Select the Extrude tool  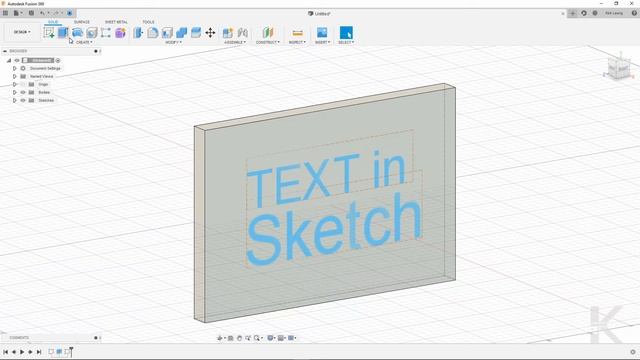pos(63,32)
